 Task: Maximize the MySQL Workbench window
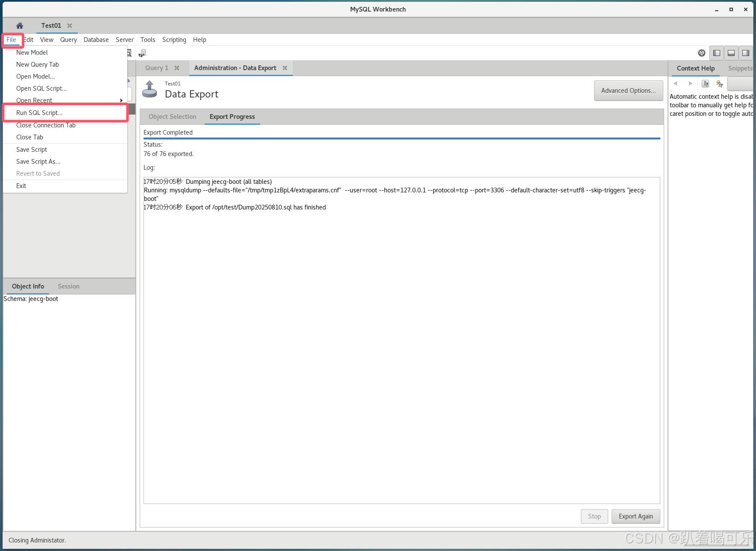point(731,9)
